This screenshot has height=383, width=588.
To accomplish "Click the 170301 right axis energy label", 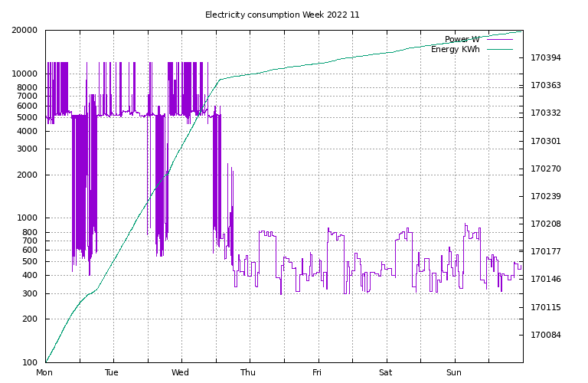I will point(546,141).
